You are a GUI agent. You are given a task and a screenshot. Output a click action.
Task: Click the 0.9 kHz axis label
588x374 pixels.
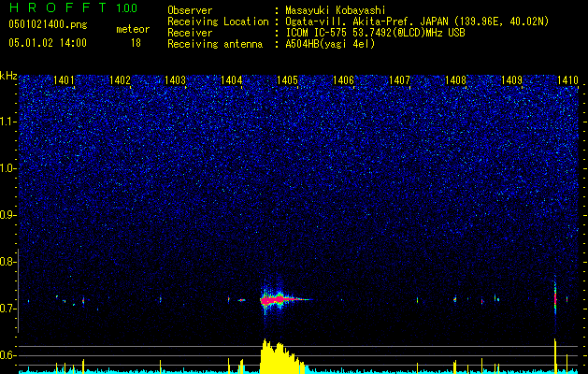point(8,215)
